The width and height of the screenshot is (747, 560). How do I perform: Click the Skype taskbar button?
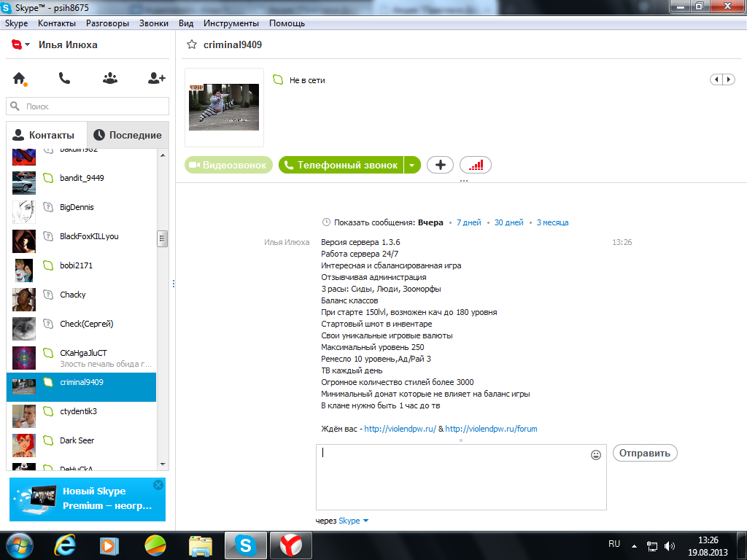245,545
